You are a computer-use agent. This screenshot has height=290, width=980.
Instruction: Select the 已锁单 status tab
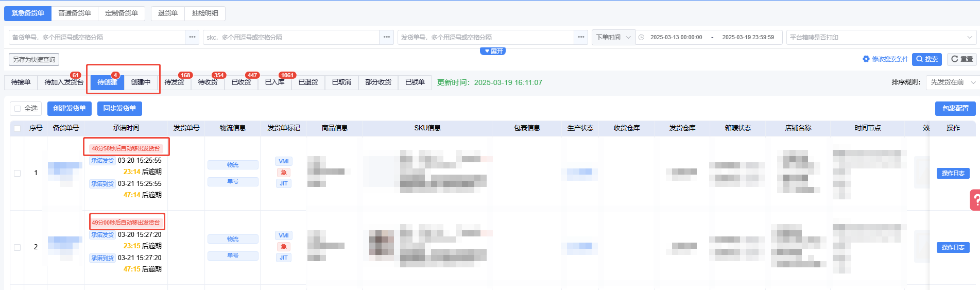click(x=415, y=82)
